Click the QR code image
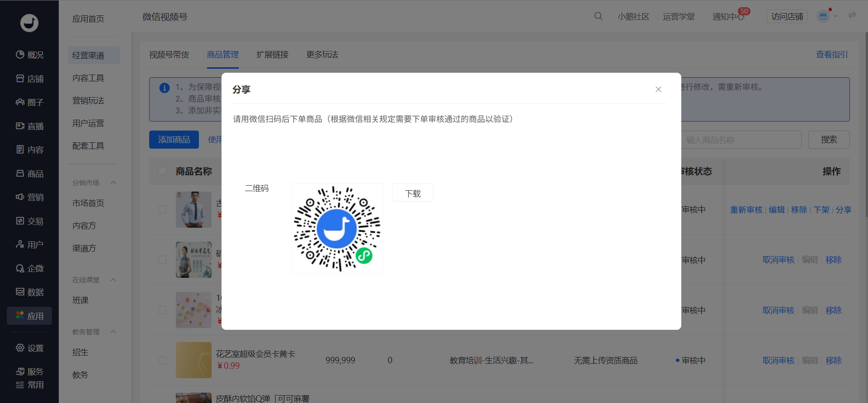This screenshot has height=403, width=868. tap(337, 229)
